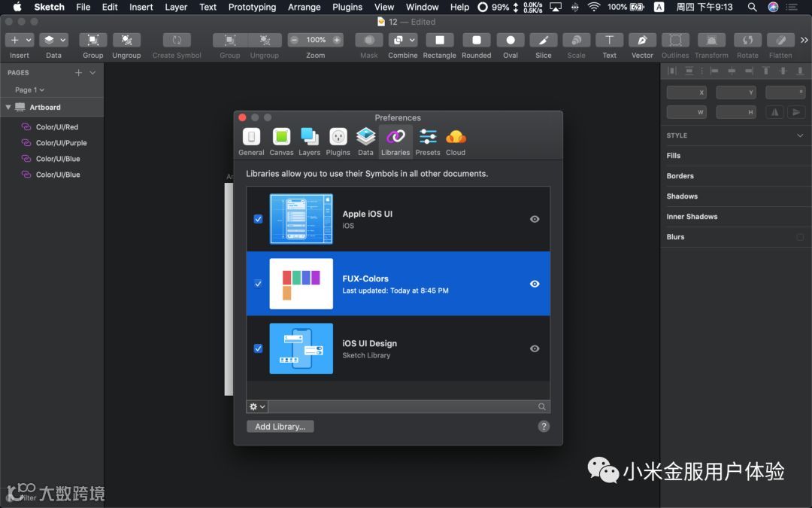Click the Ungroup toolbar icon

coord(126,40)
